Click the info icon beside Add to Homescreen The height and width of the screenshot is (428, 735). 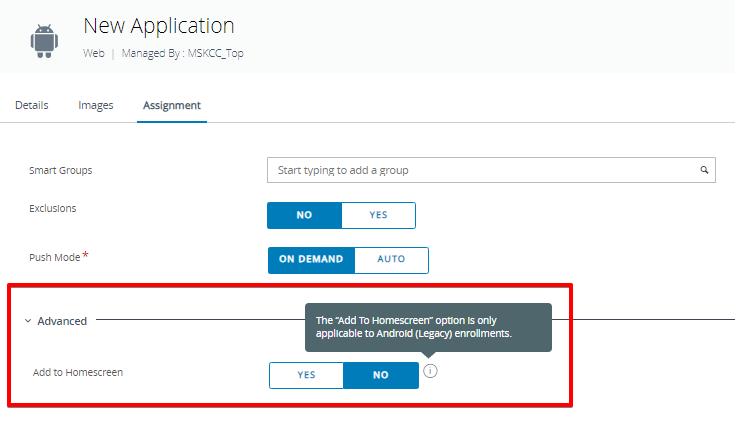430,371
